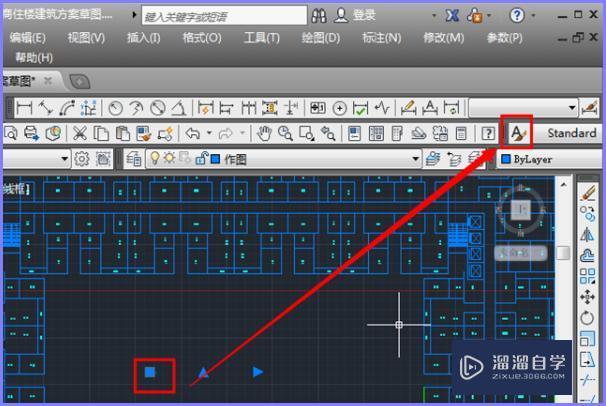Open the DesignCenter icon

[x=376, y=134]
